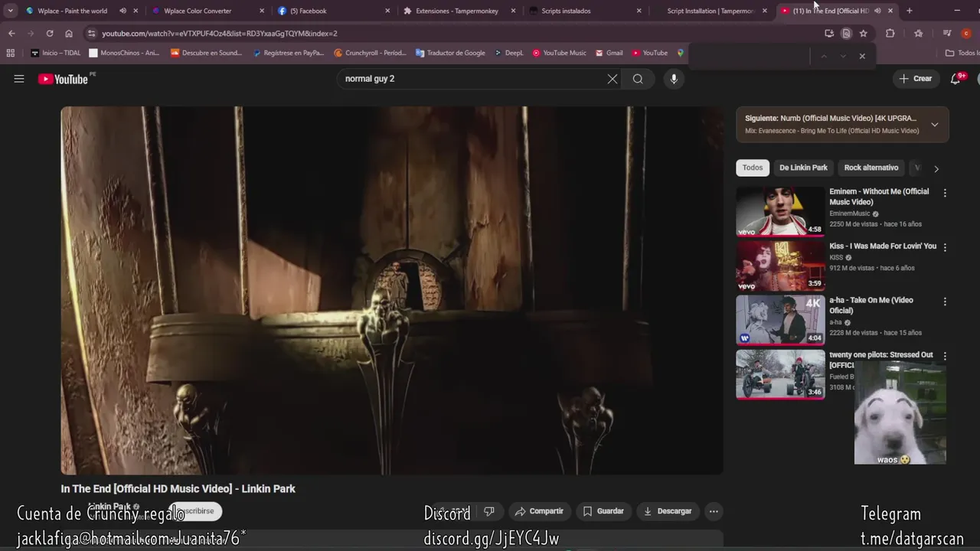Reload the current page

click(x=50, y=34)
